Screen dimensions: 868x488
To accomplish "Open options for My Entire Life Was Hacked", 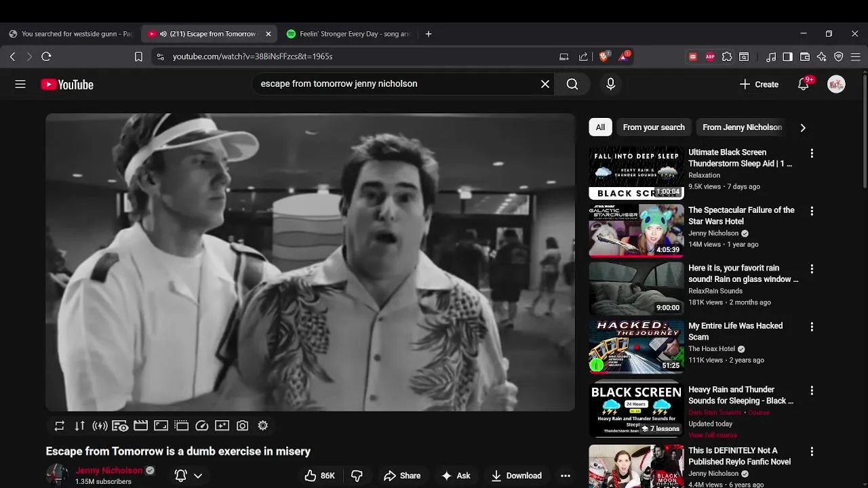I will [x=812, y=327].
